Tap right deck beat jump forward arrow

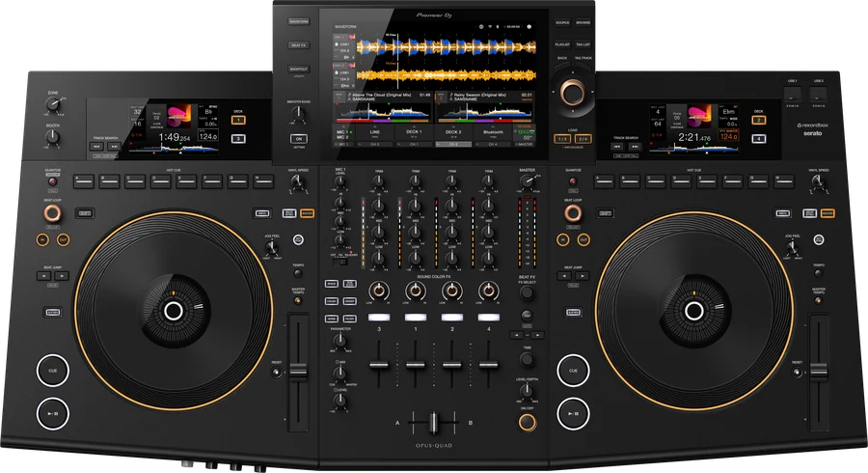pos(582,276)
